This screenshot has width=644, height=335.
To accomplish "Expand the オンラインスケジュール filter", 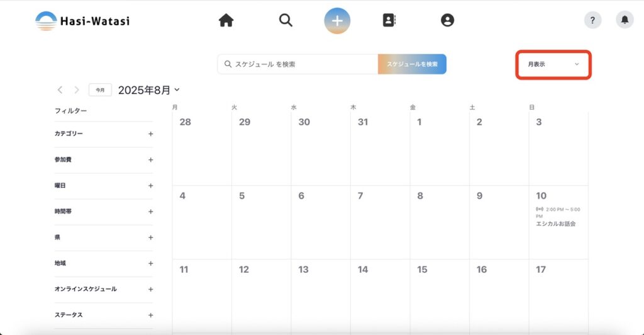I will pos(150,289).
